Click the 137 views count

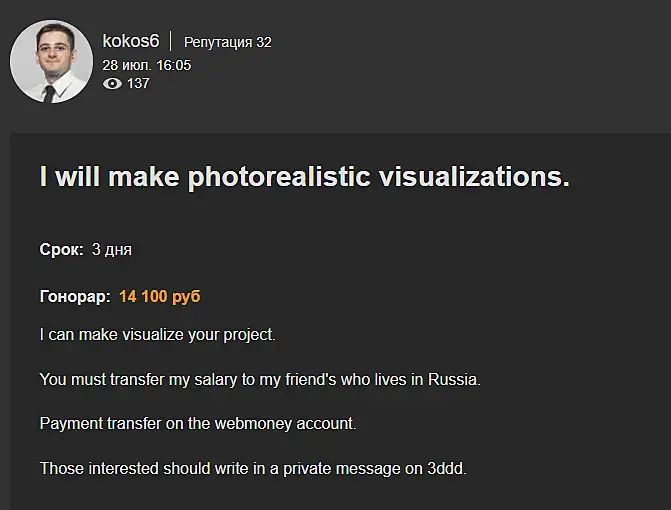click(x=138, y=84)
